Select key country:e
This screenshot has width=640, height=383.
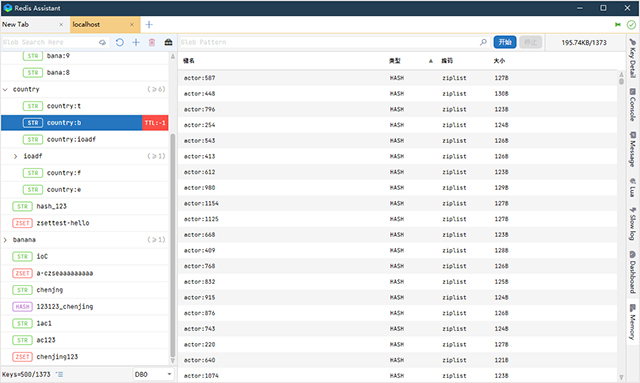84,190
